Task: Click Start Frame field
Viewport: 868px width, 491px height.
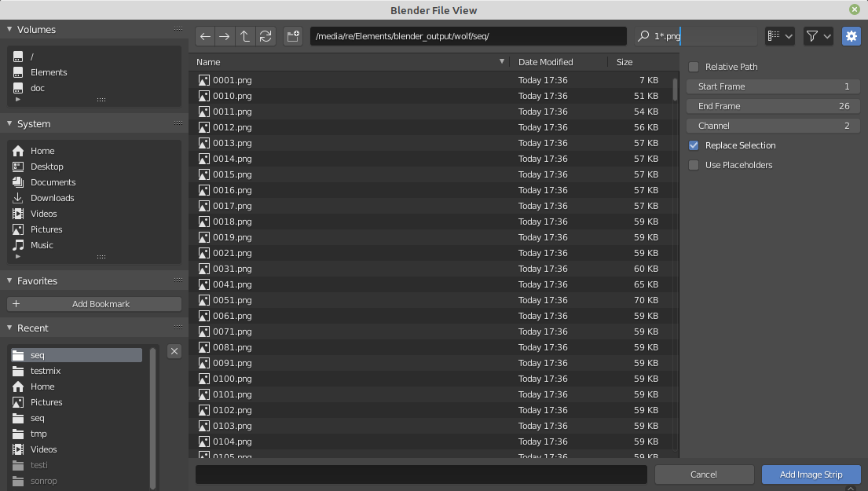Action: [x=773, y=86]
